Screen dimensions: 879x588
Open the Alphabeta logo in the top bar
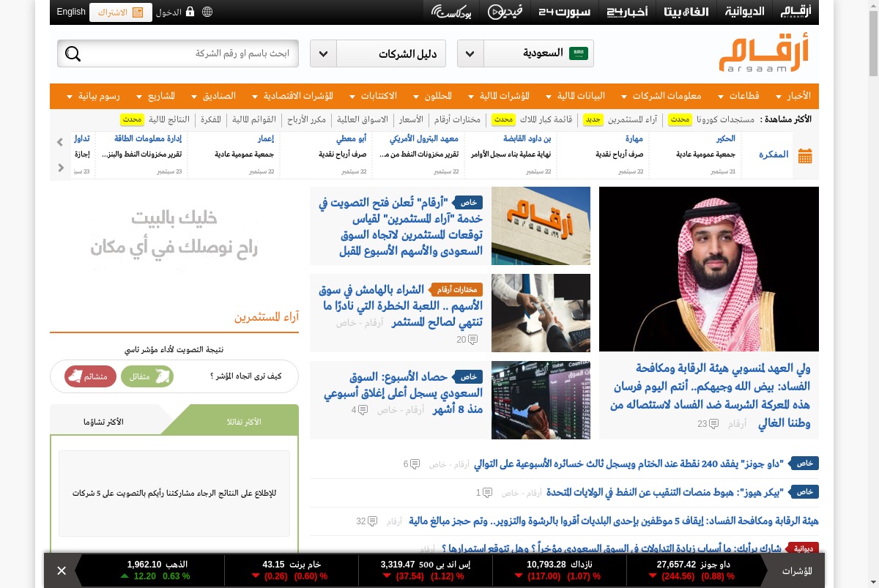[x=686, y=12]
